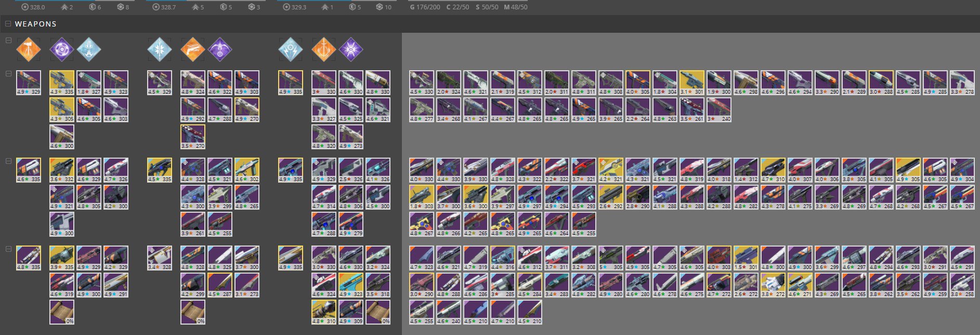The height and width of the screenshot is (335, 980).
Task: Open exotic weapon tile rated 4.6 power 302
Action: tap(247, 170)
